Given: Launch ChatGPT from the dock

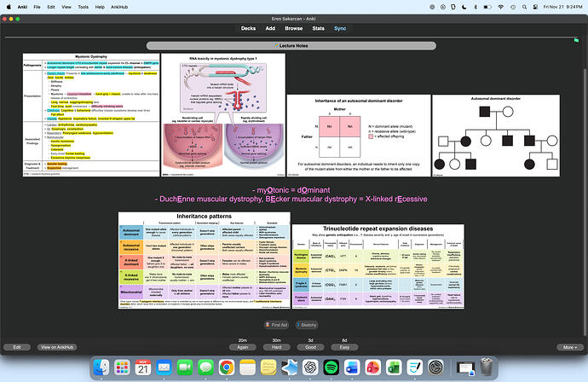Looking at the screenshot, I should (309, 366).
